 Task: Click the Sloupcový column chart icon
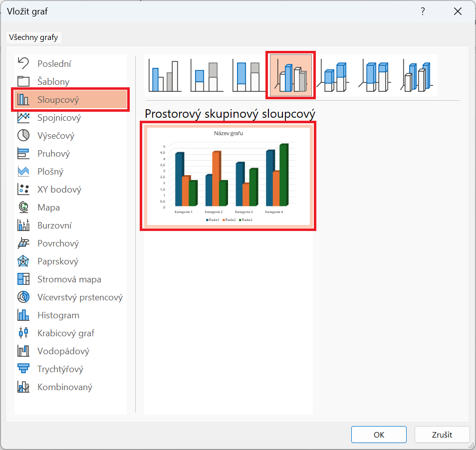click(23, 99)
